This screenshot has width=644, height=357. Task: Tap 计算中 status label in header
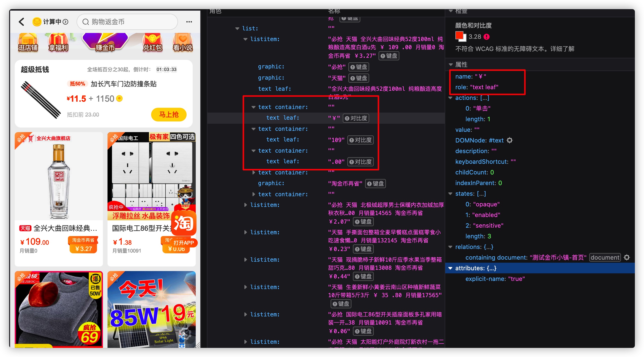point(52,22)
